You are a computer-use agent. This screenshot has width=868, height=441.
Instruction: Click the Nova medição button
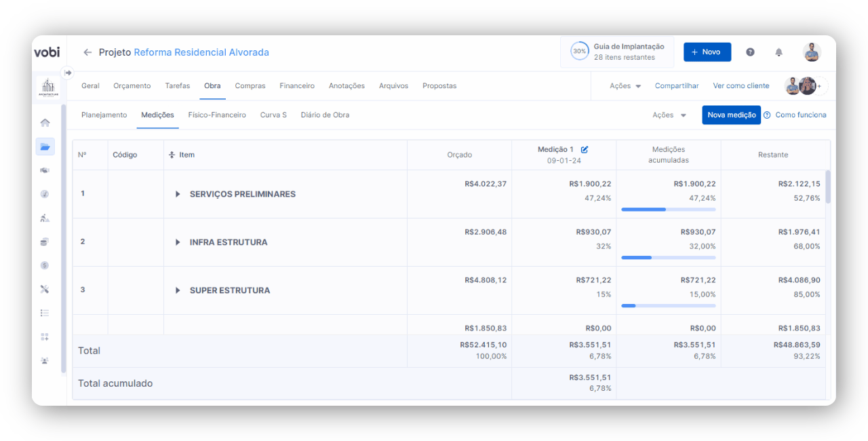(x=731, y=115)
